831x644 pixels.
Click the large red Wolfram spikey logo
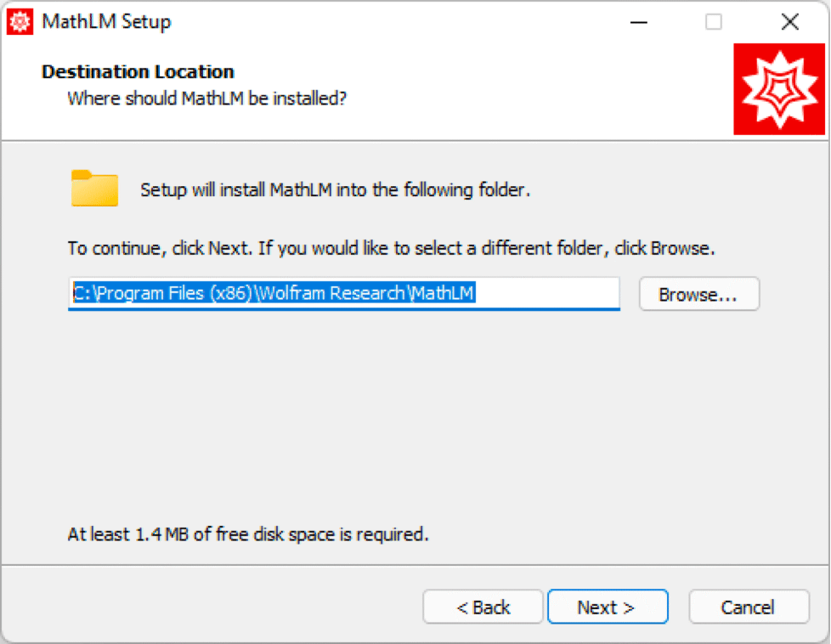(779, 91)
